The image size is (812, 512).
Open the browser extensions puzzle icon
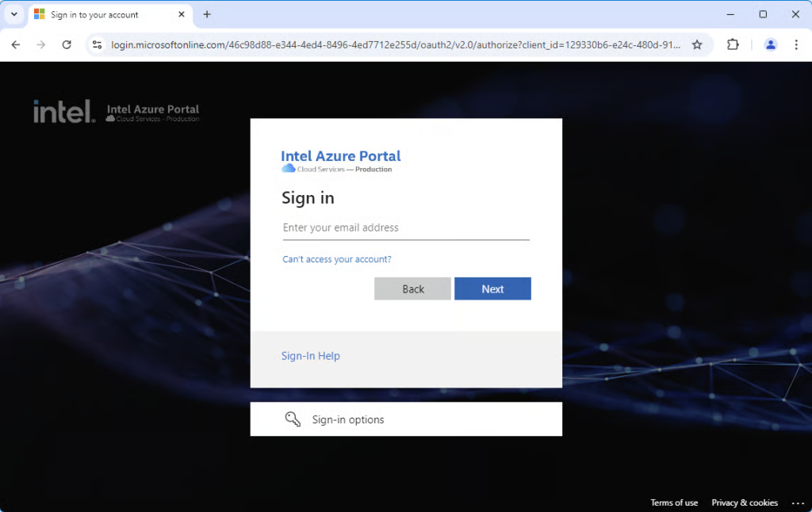point(733,45)
